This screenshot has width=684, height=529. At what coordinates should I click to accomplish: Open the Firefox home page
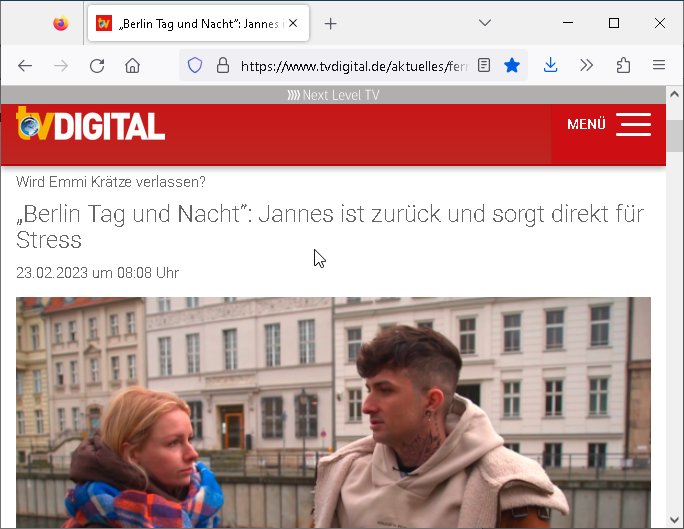pos(132,66)
